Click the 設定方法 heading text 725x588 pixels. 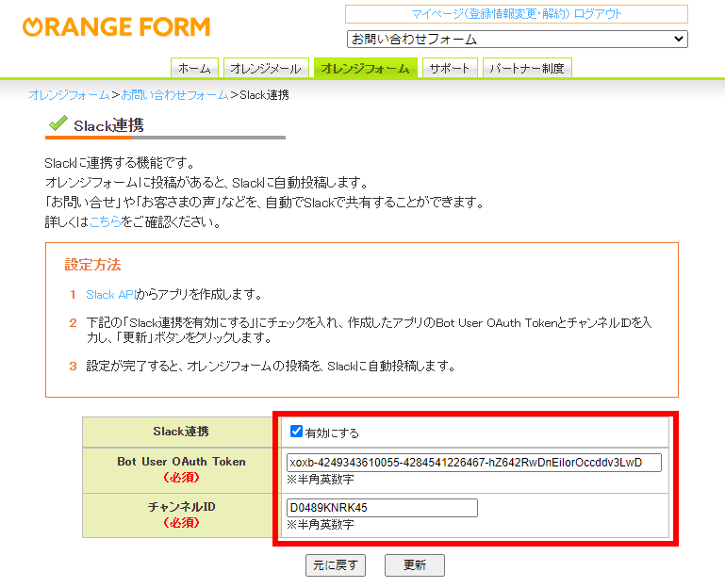pyautogui.click(x=93, y=265)
